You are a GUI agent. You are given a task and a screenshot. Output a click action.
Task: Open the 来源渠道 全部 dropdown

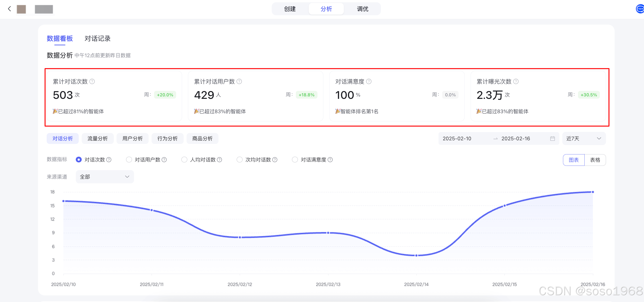104,177
